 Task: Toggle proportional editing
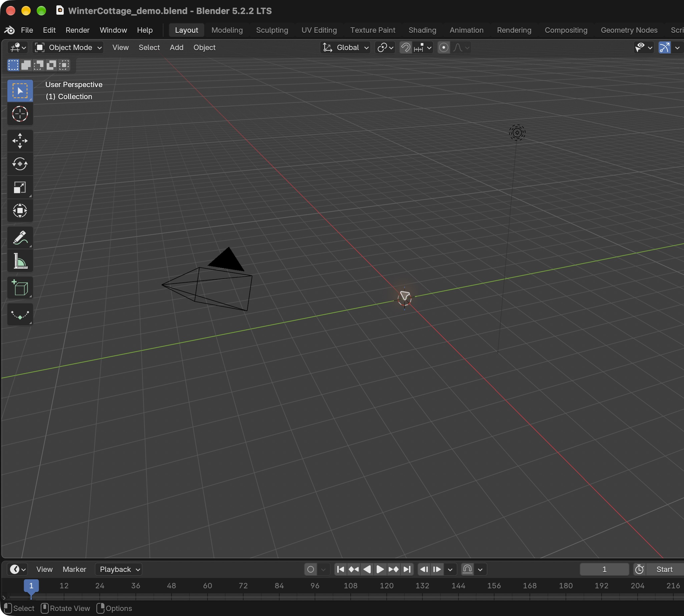pos(444,48)
